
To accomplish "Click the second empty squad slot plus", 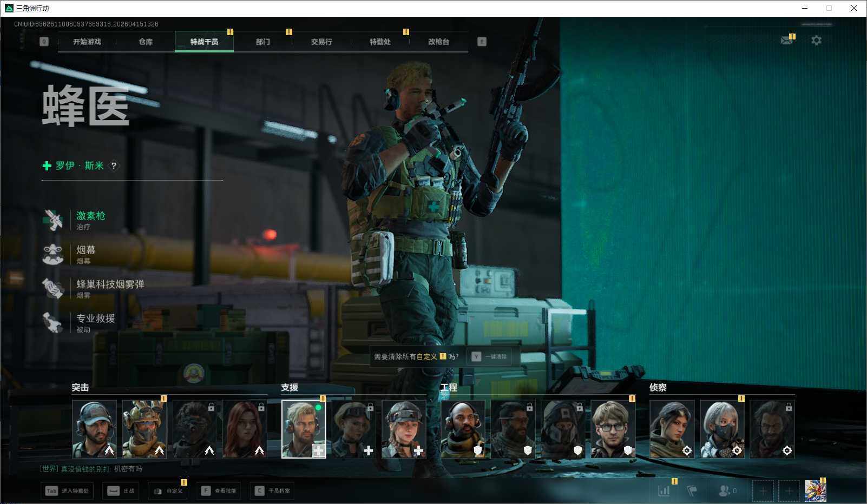I will (x=789, y=491).
